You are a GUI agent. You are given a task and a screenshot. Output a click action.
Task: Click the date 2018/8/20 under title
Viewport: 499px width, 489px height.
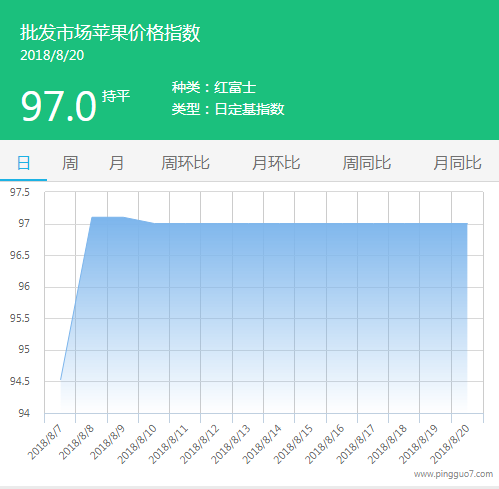(x=52, y=55)
